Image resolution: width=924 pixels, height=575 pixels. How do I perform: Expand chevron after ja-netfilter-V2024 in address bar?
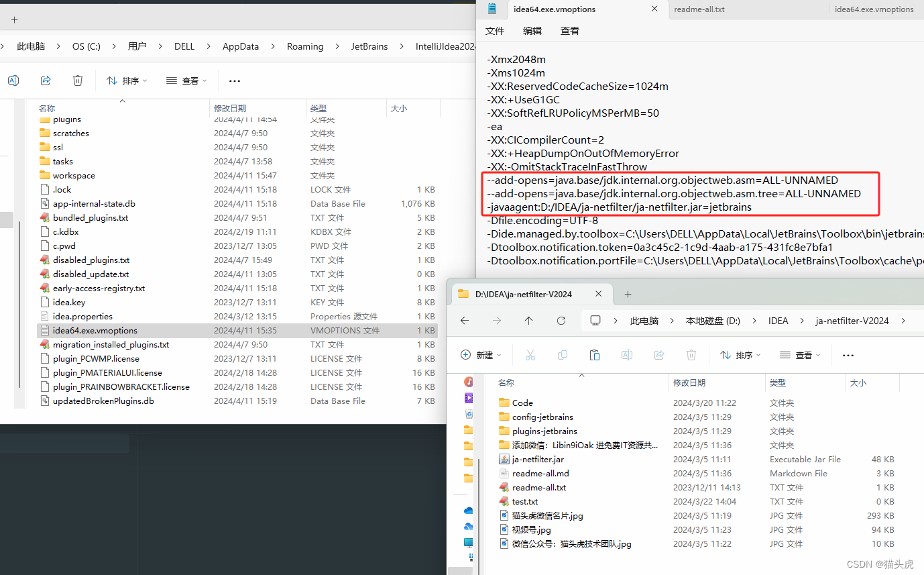(x=903, y=321)
